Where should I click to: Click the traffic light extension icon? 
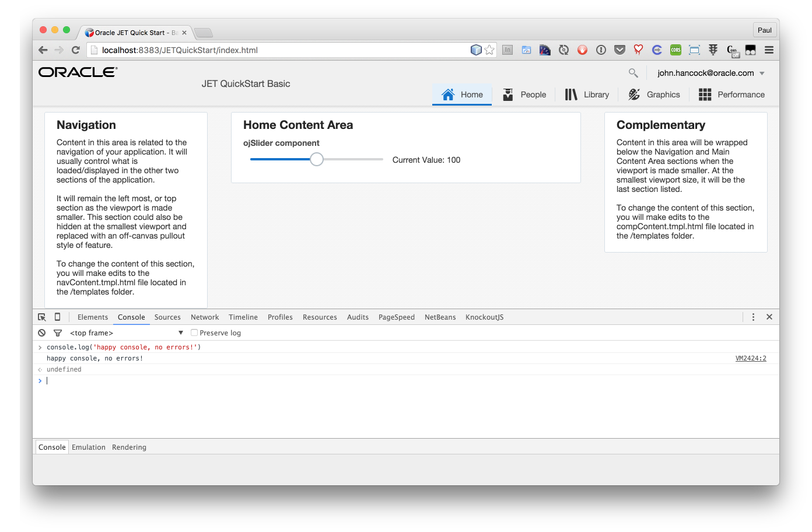coord(713,50)
